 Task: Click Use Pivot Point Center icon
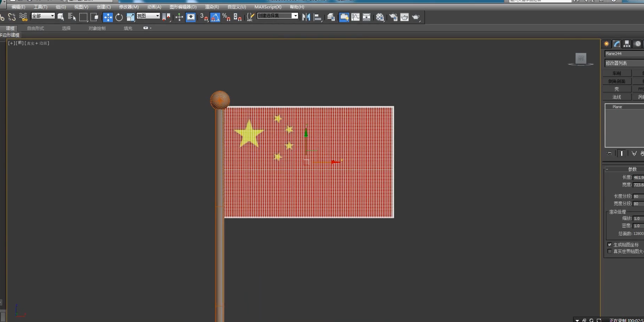click(166, 17)
